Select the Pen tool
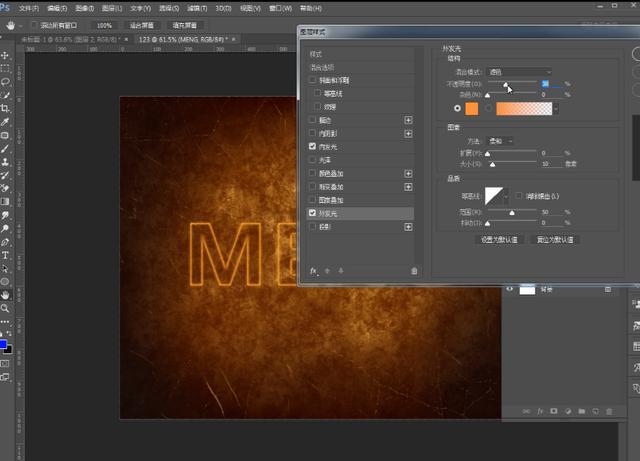The width and height of the screenshot is (640, 461). [5, 242]
